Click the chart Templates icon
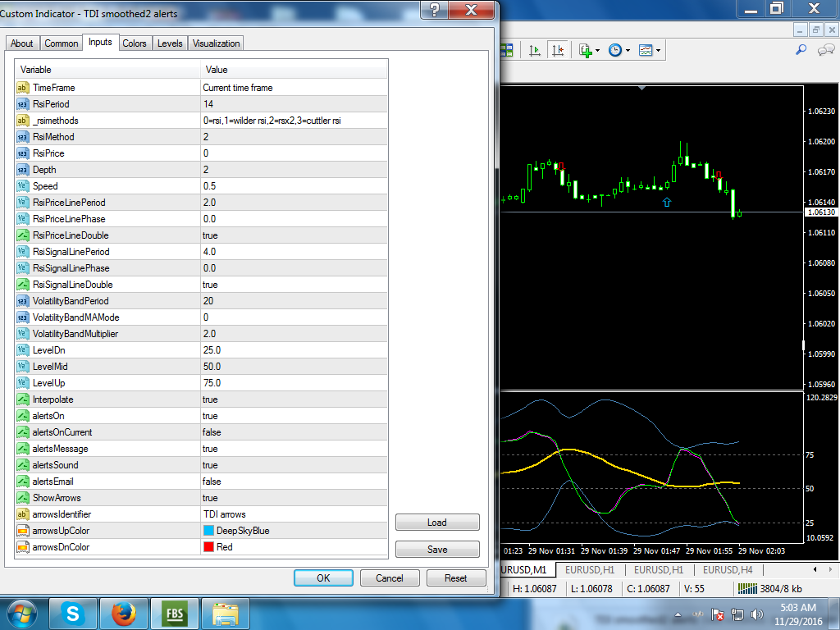 pos(646,50)
